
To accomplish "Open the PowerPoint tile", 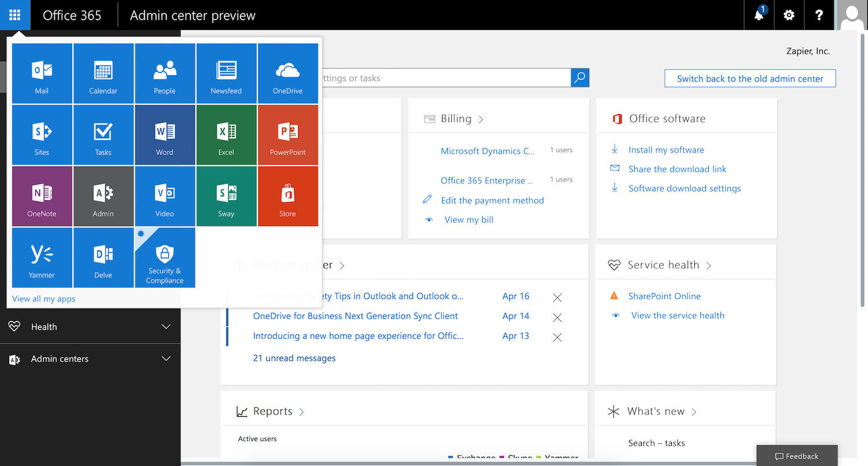I will 288,135.
